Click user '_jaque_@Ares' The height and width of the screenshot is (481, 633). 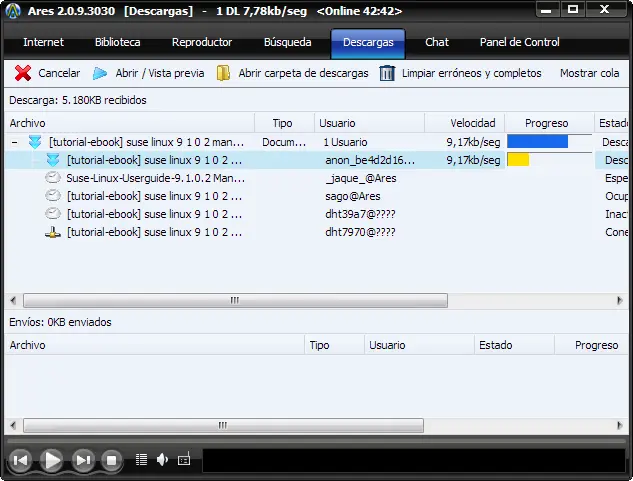(361, 178)
